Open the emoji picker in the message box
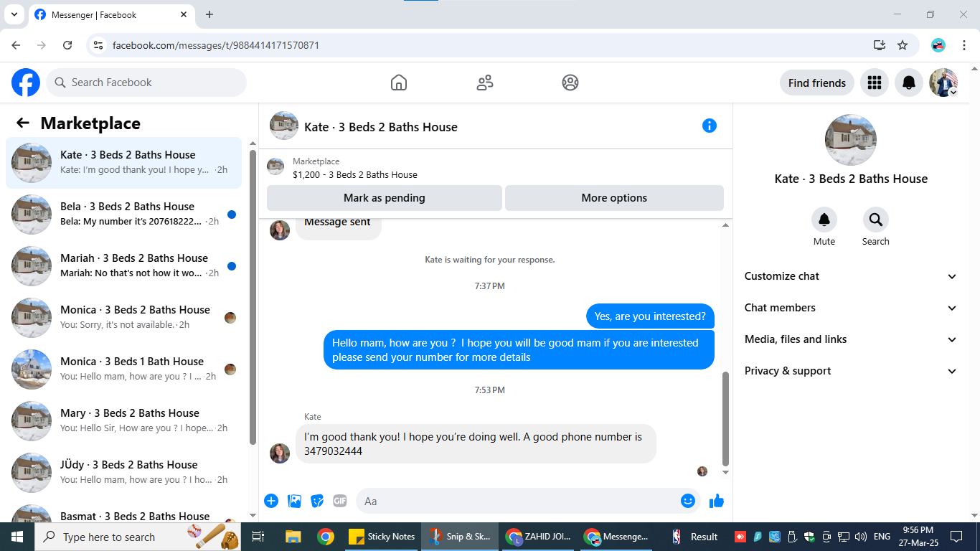 coord(688,501)
